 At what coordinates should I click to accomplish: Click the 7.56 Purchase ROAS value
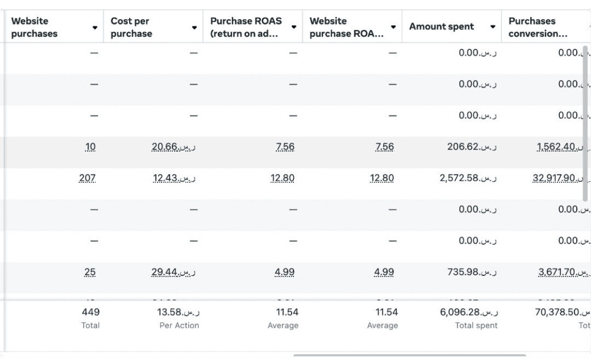[285, 146]
